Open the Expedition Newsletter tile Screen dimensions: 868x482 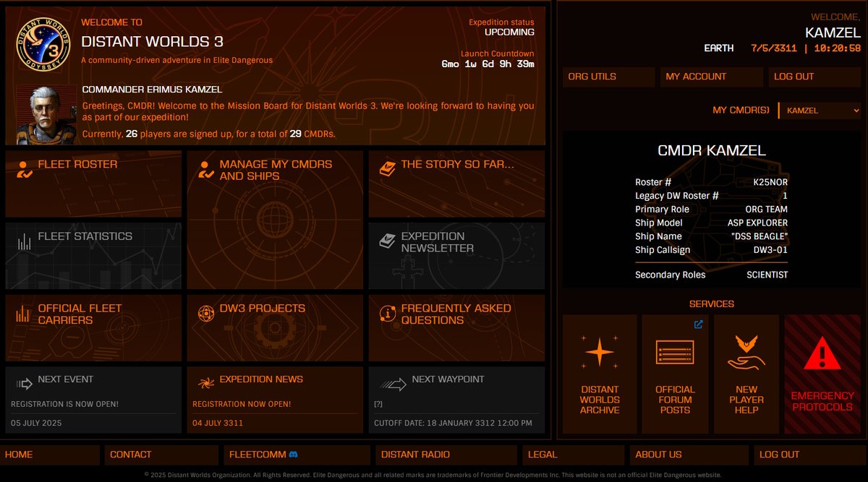click(x=456, y=256)
